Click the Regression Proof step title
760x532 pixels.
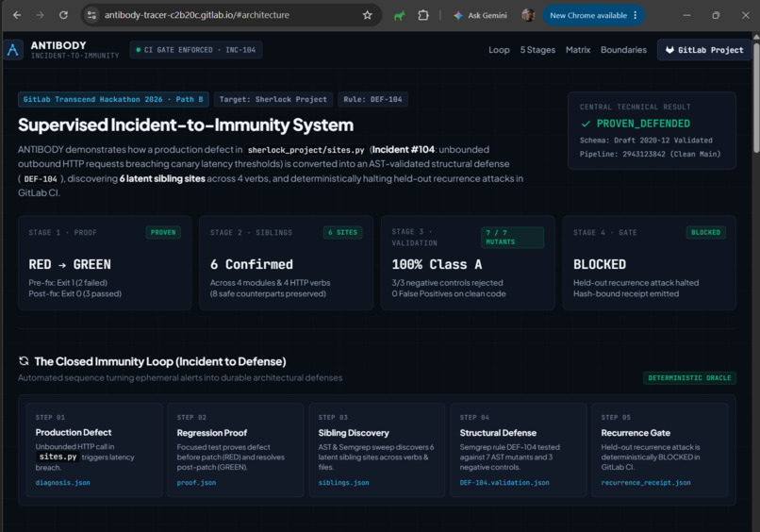pos(212,433)
